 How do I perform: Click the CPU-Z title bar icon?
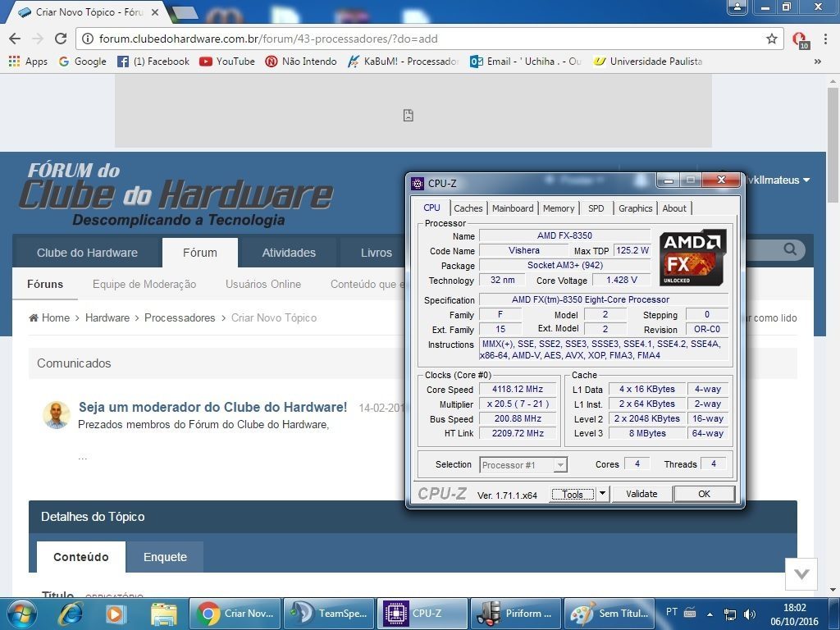coord(418,183)
